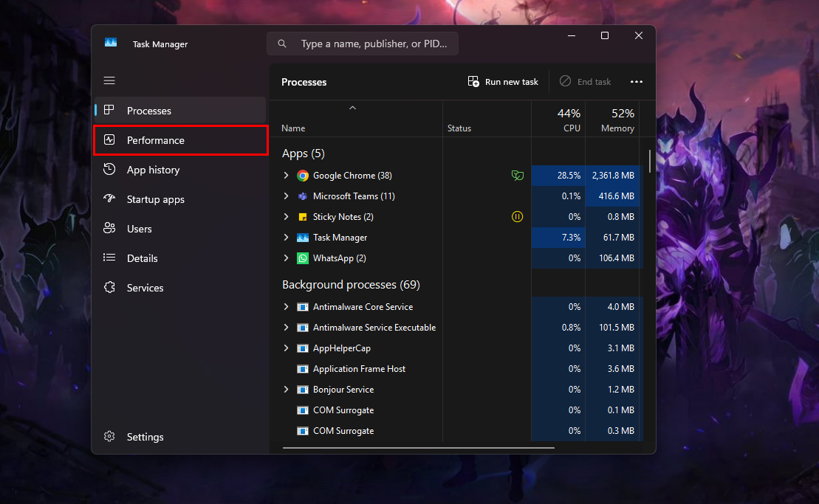Click the Processes grid icon in sidebar
The width and height of the screenshot is (819, 504).
[109, 109]
